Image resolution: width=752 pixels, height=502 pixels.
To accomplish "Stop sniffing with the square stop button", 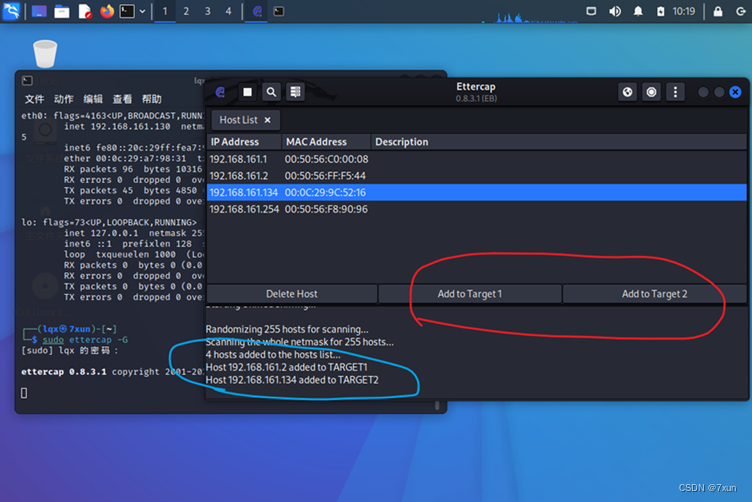I will (x=247, y=92).
